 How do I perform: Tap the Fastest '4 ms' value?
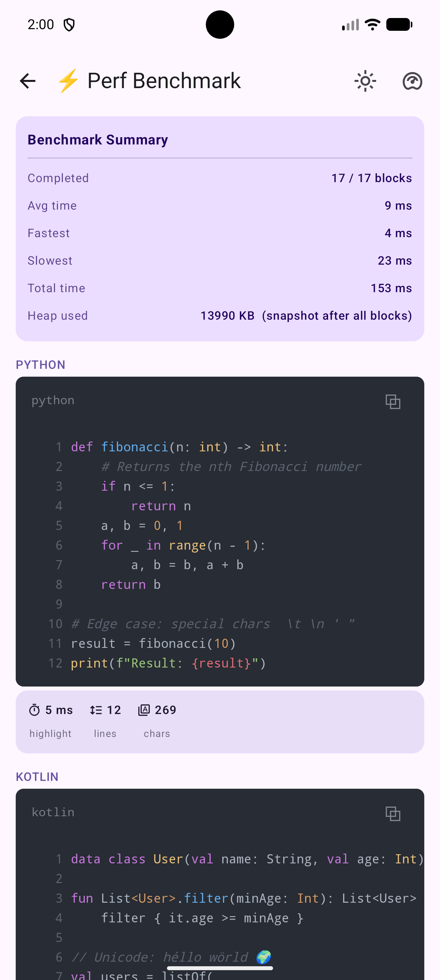[x=398, y=233]
